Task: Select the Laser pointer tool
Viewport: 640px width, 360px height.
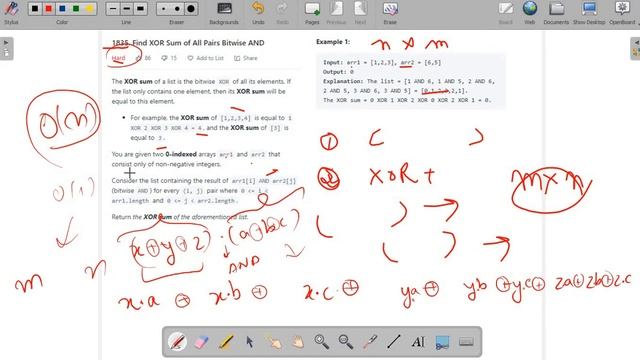Action: 370,342
